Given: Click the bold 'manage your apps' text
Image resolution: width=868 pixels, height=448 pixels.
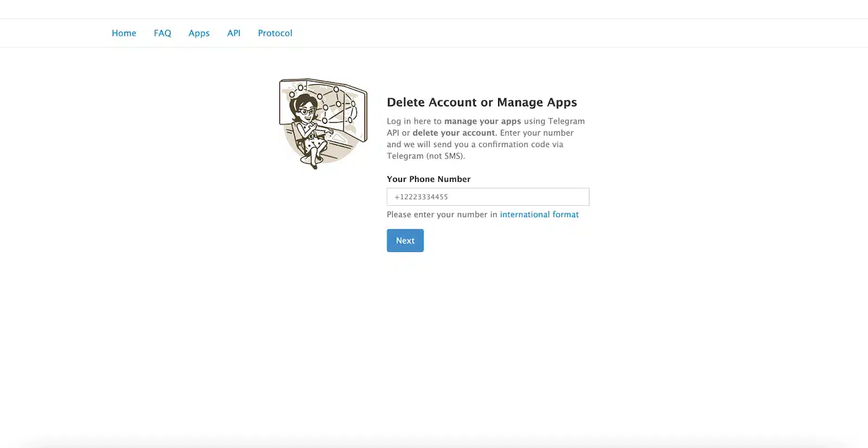Looking at the screenshot, I should click(x=482, y=121).
